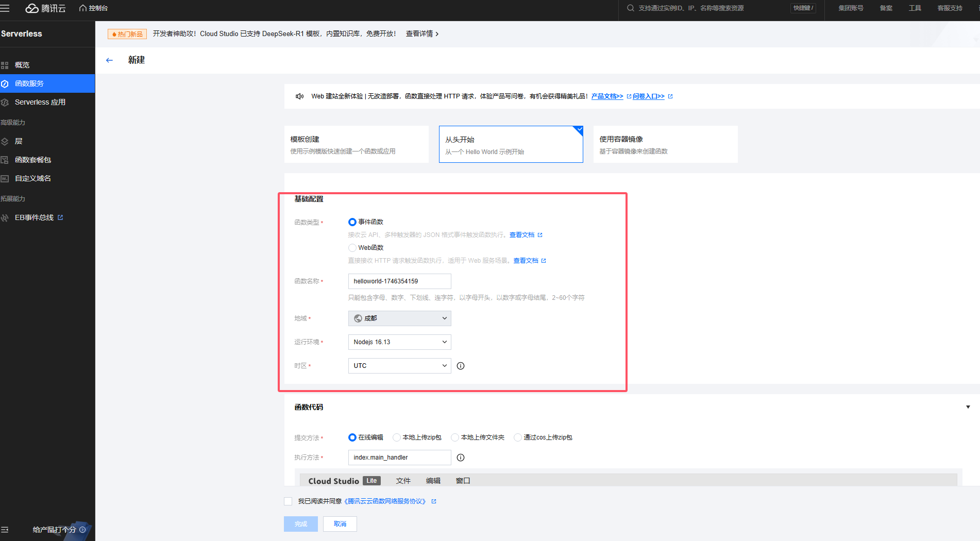980x541 pixels.
Task: Click the Tencent Cloud logo
Action: coord(46,8)
